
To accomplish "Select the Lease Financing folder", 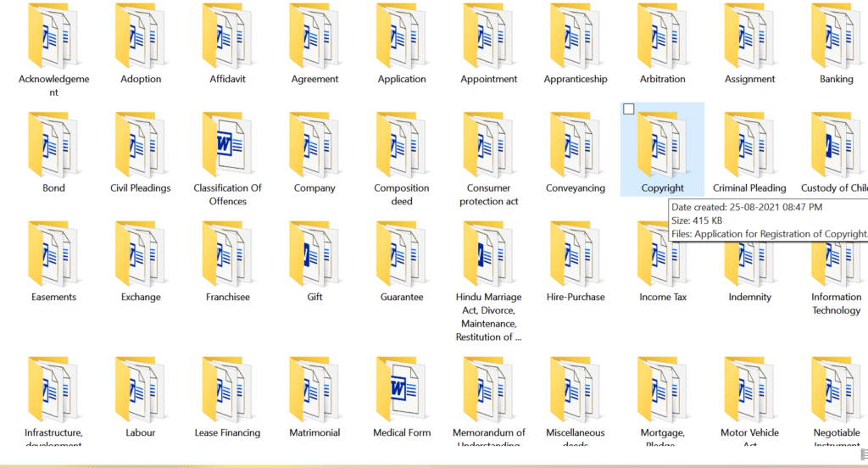I will tap(227, 390).
